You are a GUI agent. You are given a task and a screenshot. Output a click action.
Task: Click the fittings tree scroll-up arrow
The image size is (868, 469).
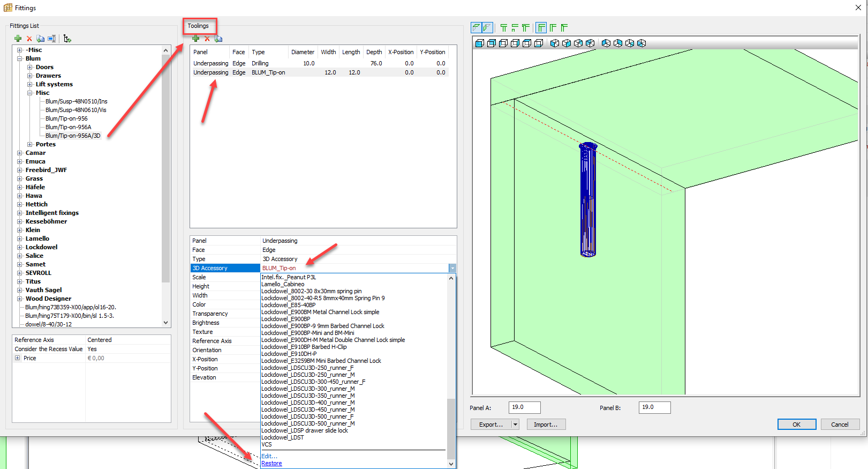coord(165,50)
